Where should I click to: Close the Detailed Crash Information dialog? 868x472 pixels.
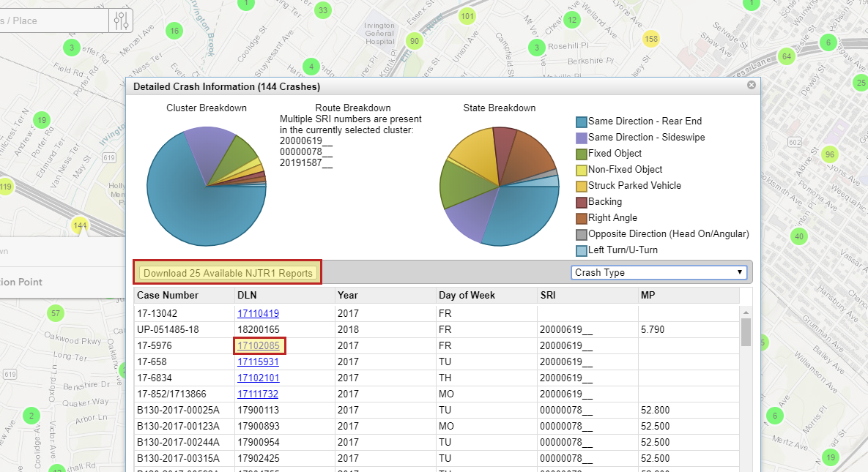tap(752, 85)
